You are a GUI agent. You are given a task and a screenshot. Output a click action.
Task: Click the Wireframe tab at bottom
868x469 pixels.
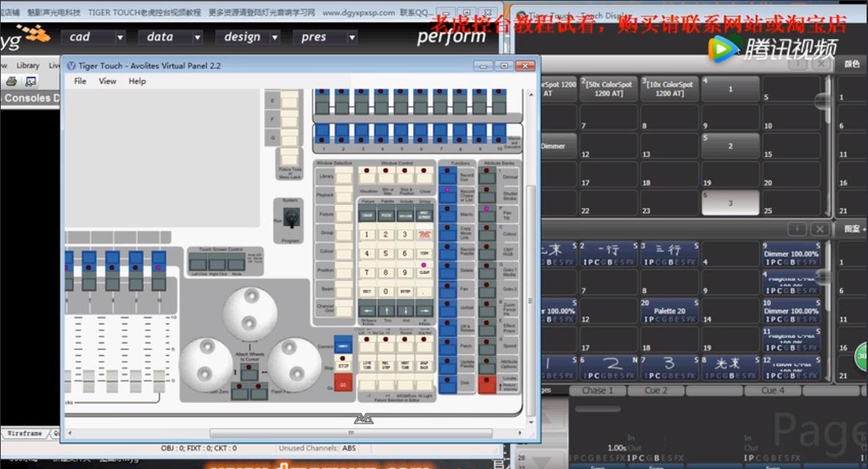click(x=26, y=434)
